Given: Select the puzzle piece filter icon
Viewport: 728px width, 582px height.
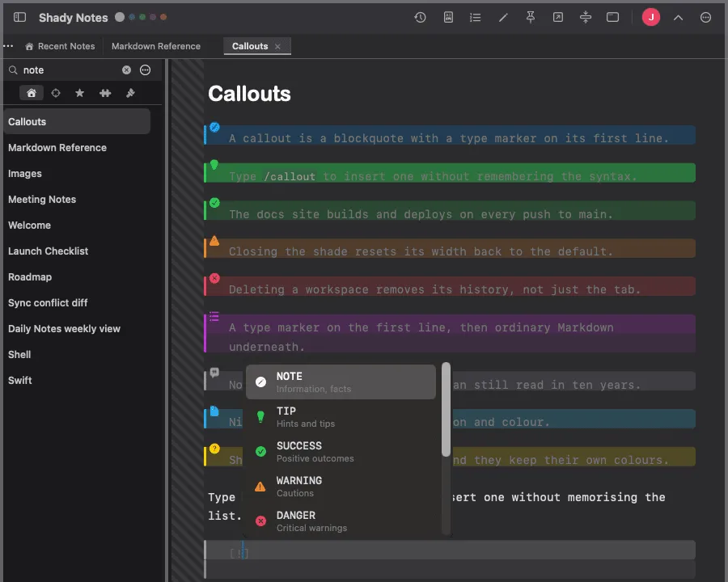Looking at the screenshot, I should click(105, 93).
